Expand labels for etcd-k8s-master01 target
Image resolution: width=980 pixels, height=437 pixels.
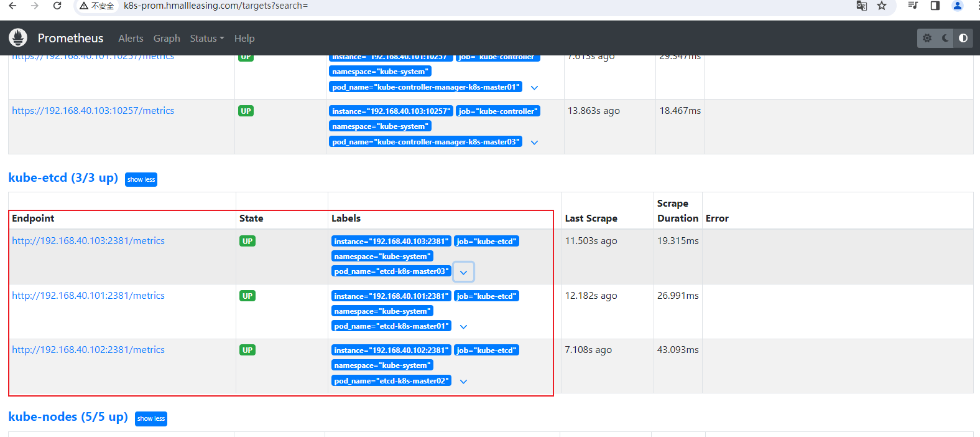click(464, 327)
